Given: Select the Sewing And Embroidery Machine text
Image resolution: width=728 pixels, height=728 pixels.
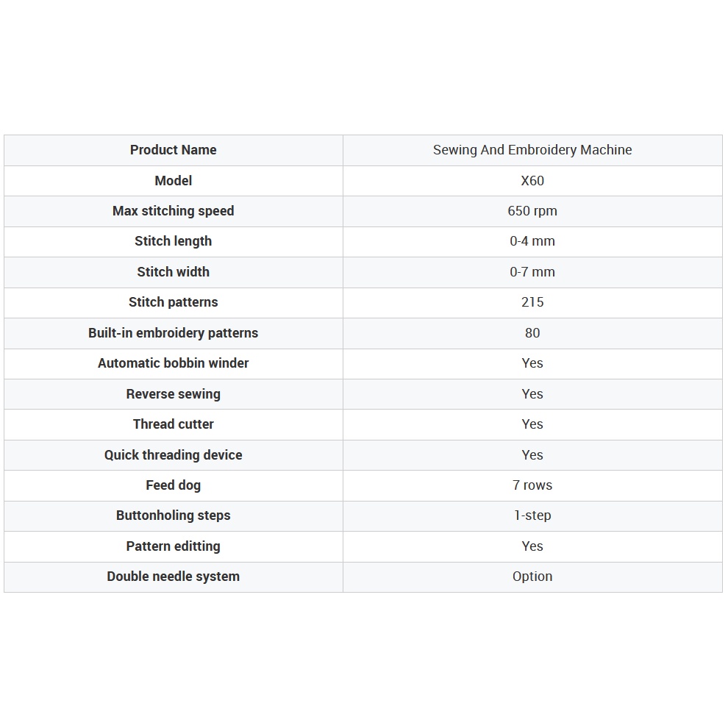Looking at the screenshot, I should 532,150.
